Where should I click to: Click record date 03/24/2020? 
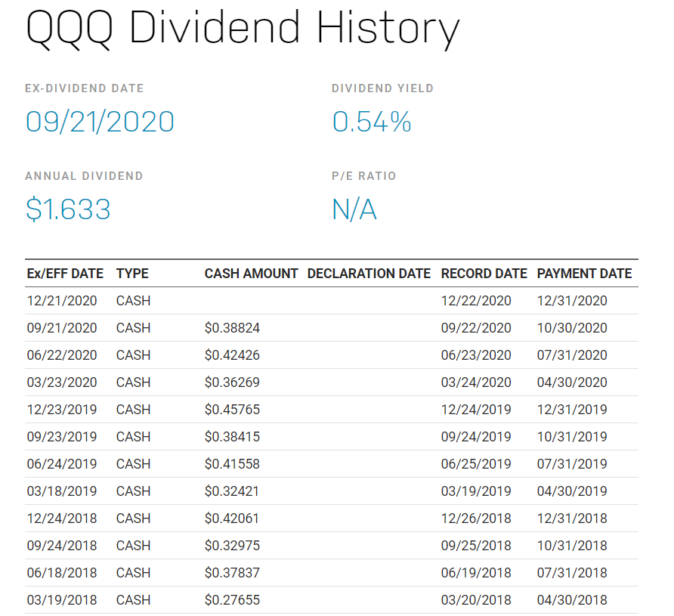coord(476,382)
